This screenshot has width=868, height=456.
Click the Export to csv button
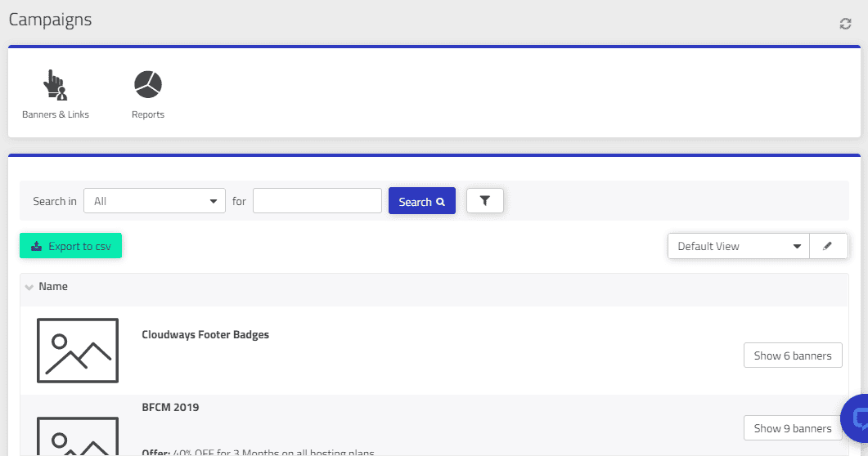click(71, 246)
